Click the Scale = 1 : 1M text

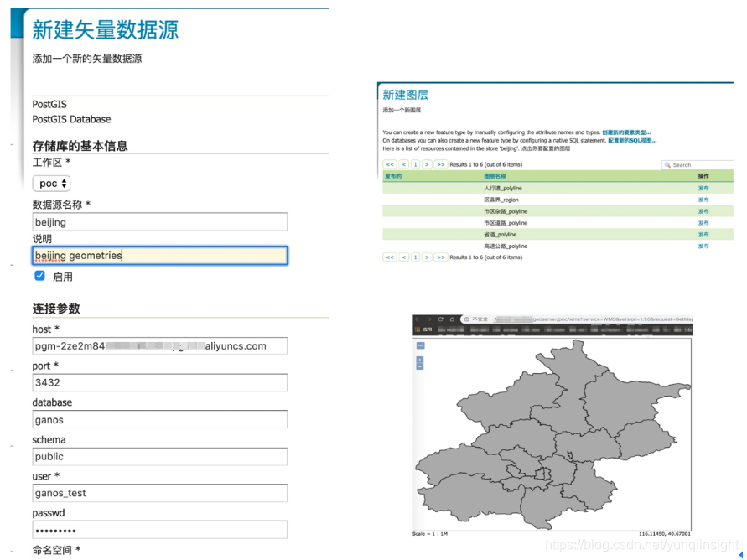tap(430, 534)
